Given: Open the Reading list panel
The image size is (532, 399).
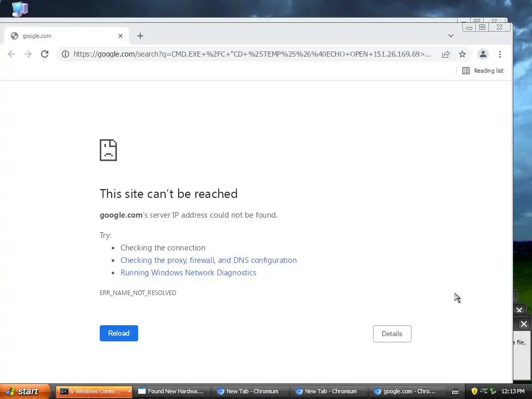Looking at the screenshot, I should (x=483, y=71).
